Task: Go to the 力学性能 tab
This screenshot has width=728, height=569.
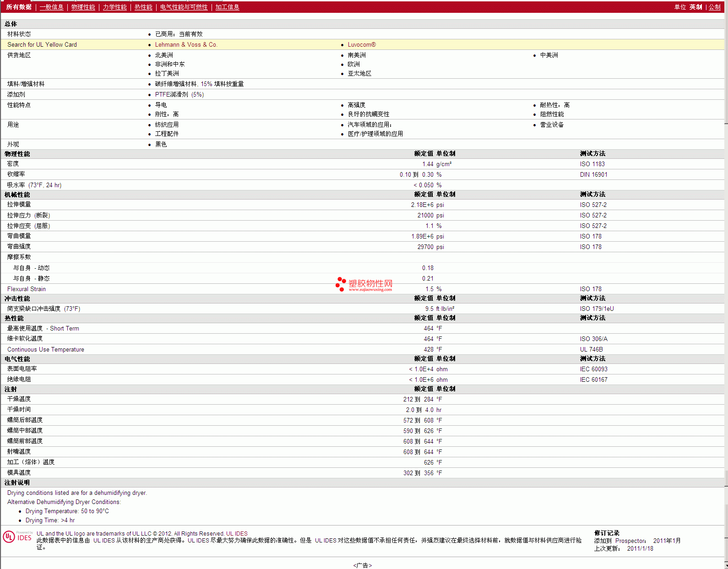Action: pyautogui.click(x=114, y=7)
